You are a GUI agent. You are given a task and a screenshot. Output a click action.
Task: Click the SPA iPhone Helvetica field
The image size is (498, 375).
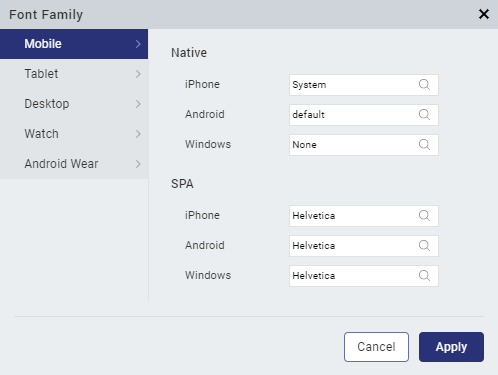click(364, 216)
